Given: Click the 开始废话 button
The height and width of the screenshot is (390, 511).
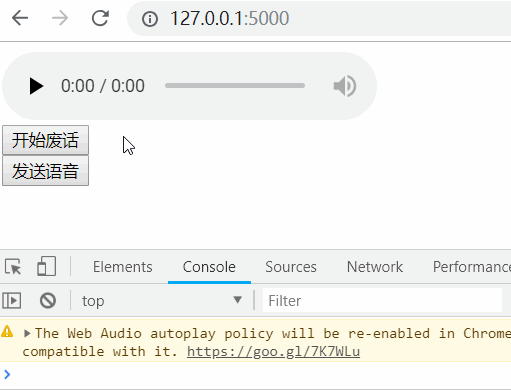Looking at the screenshot, I should point(46,140).
